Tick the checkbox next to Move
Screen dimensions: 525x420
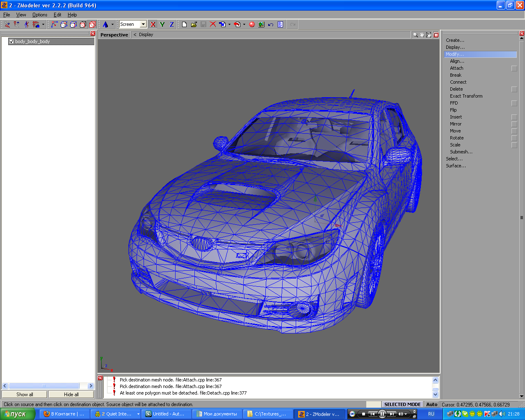[x=514, y=131]
